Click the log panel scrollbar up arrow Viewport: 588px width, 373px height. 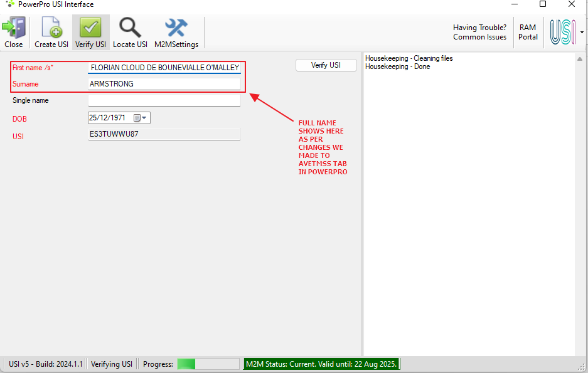click(580, 59)
